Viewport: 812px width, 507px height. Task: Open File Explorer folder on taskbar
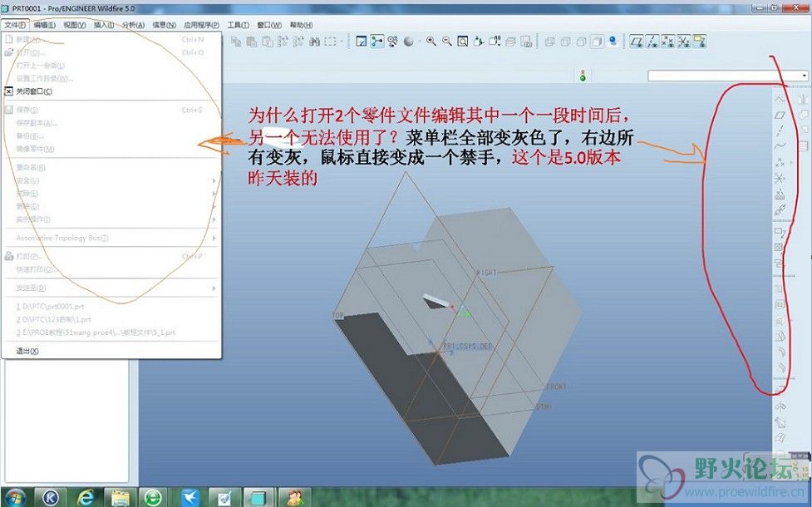click(x=120, y=497)
